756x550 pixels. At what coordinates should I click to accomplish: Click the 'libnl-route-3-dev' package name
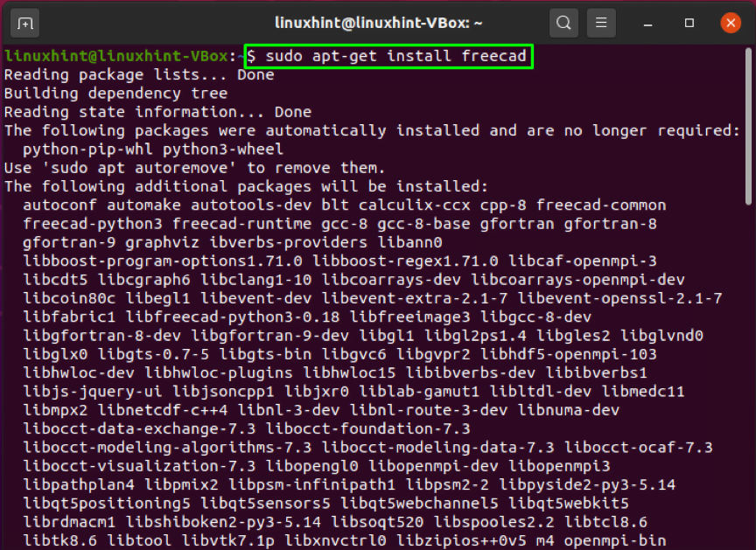click(x=428, y=410)
